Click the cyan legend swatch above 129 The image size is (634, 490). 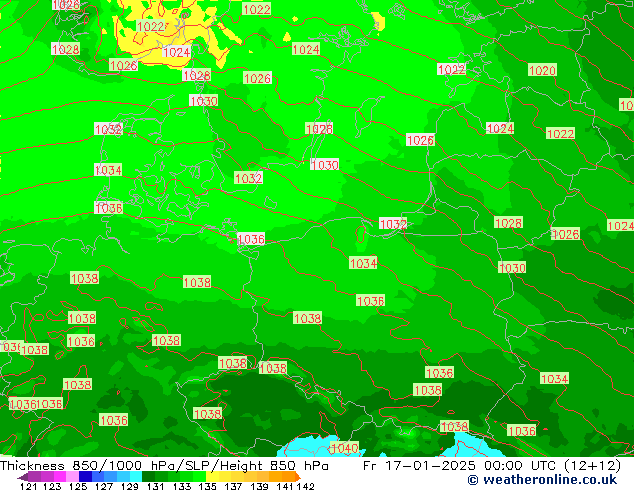(x=136, y=476)
